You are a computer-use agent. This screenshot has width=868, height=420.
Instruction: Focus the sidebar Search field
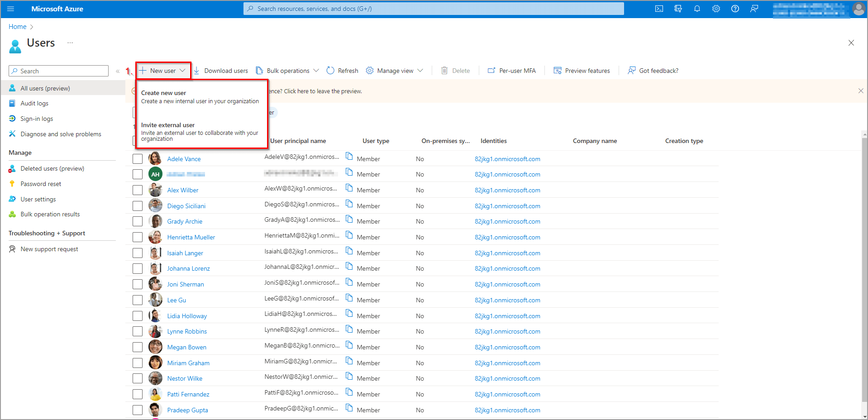tap(59, 71)
